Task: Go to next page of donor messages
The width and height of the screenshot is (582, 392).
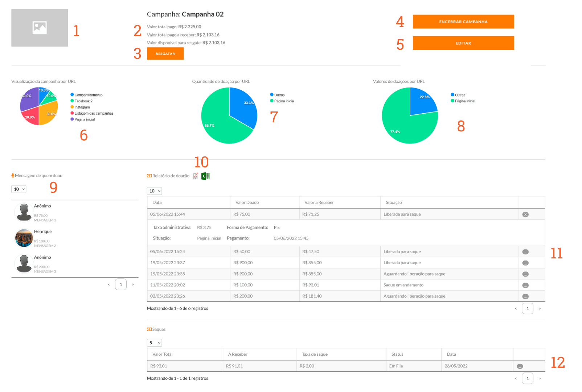Action: coord(133,285)
